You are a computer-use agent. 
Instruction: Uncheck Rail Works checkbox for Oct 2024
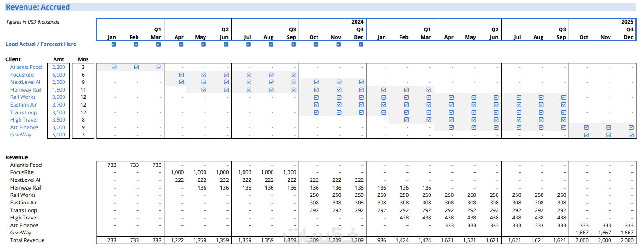(x=317, y=97)
